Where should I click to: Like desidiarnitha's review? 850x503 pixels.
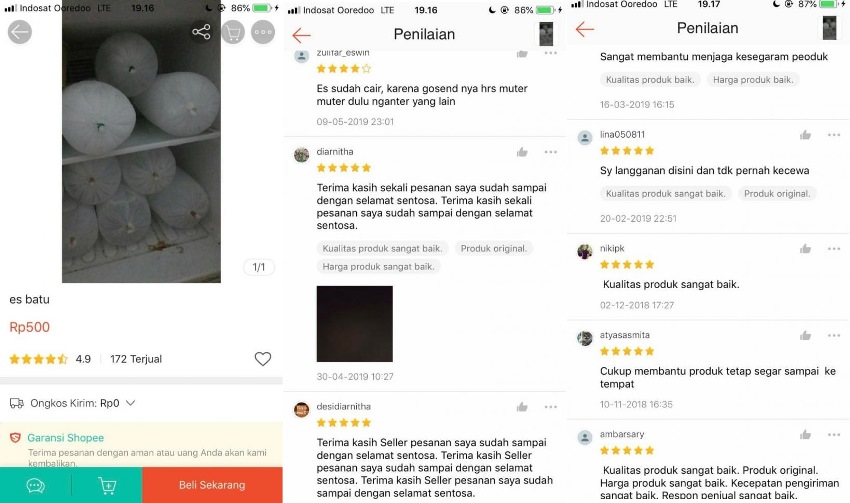coord(522,407)
